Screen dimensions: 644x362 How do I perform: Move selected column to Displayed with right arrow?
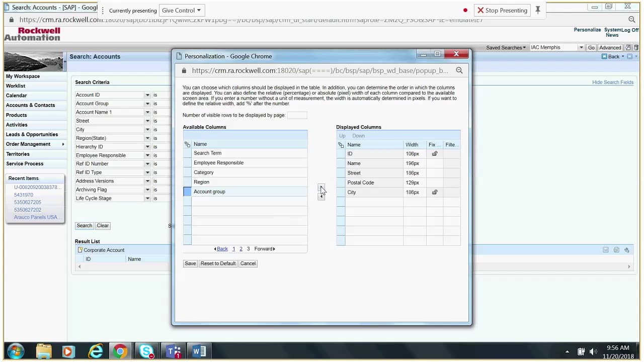point(321,188)
